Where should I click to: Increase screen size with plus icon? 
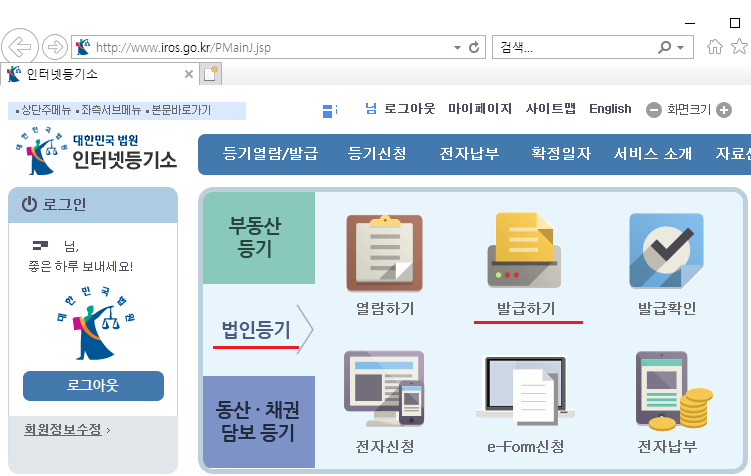coord(724,110)
